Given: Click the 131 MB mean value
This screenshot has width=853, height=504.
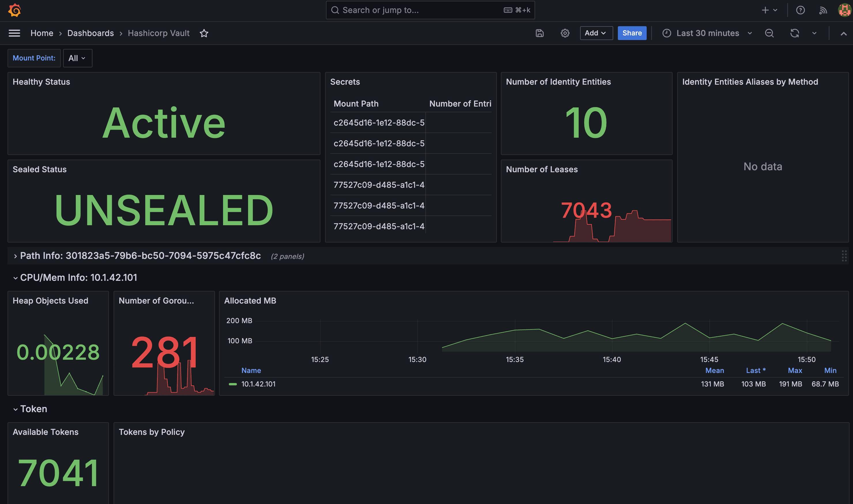Looking at the screenshot, I should click(x=712, y=384).
